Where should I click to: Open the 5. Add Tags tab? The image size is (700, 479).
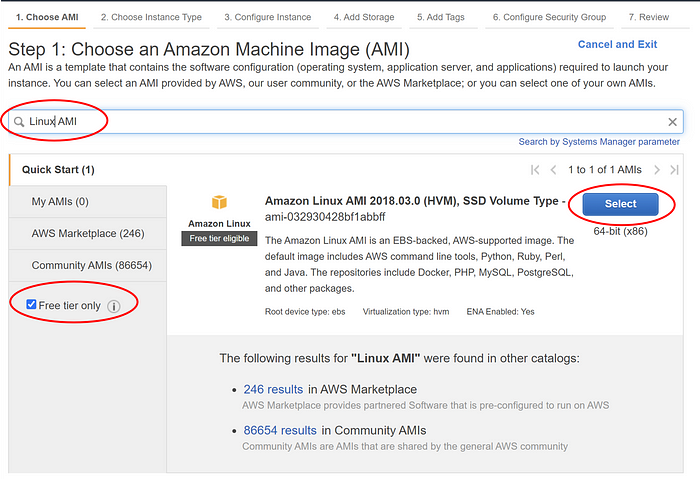click(x=441, y=17)
